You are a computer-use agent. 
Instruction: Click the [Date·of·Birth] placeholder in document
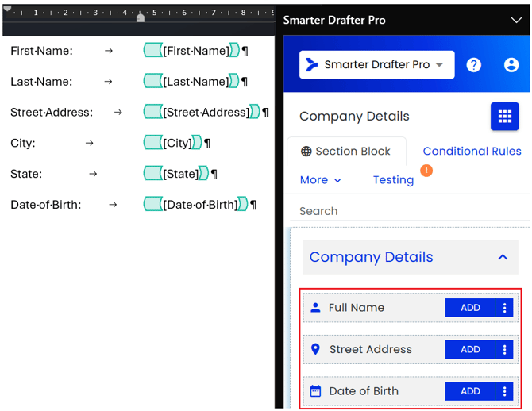(201, 205)
